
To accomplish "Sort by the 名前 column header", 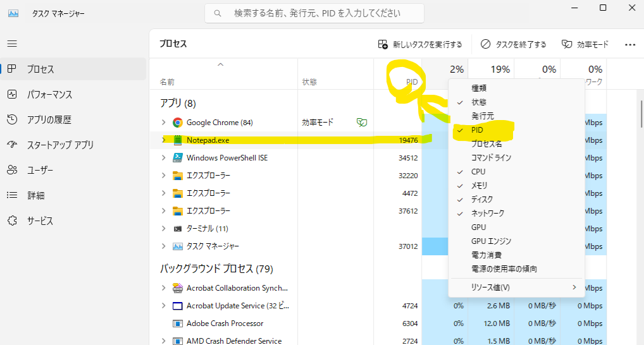I will pos(223,75).
